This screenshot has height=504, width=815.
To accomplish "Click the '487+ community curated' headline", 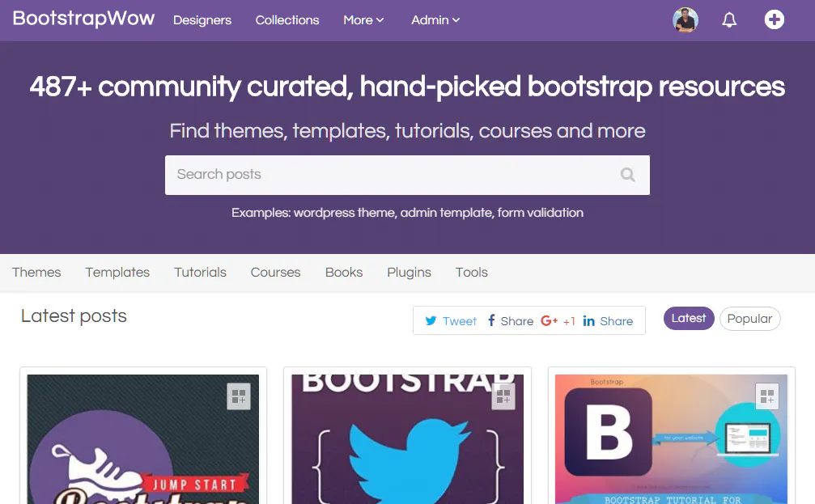I will pos(407,87).
